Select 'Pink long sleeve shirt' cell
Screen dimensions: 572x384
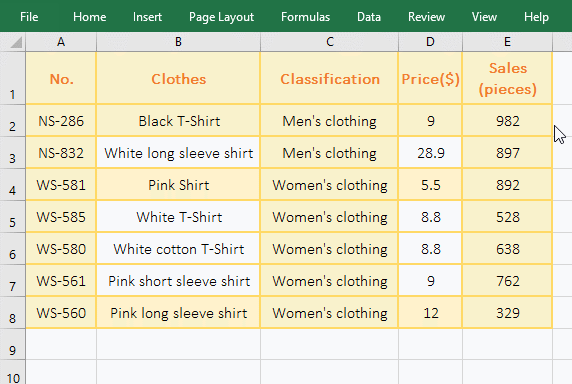click(178, 313)
